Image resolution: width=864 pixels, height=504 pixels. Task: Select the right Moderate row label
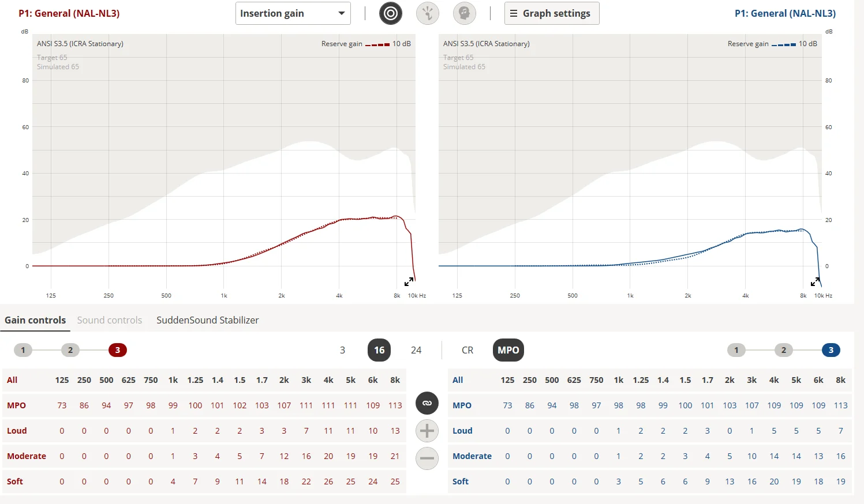click(472, 456)
